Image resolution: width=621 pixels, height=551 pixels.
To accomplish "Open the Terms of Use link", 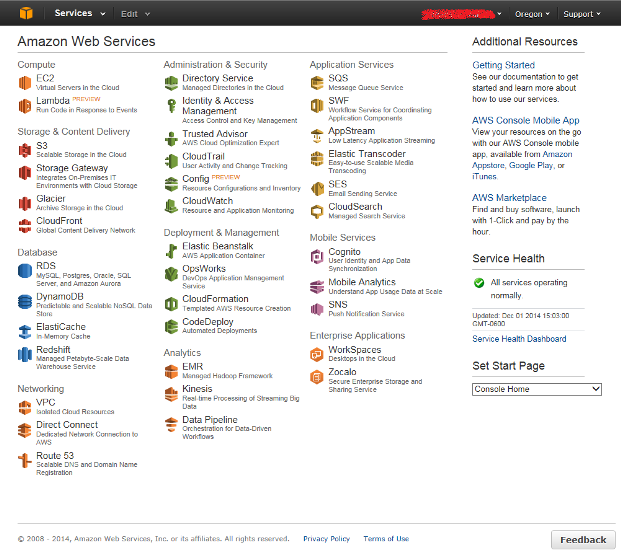I will point(386,539).
